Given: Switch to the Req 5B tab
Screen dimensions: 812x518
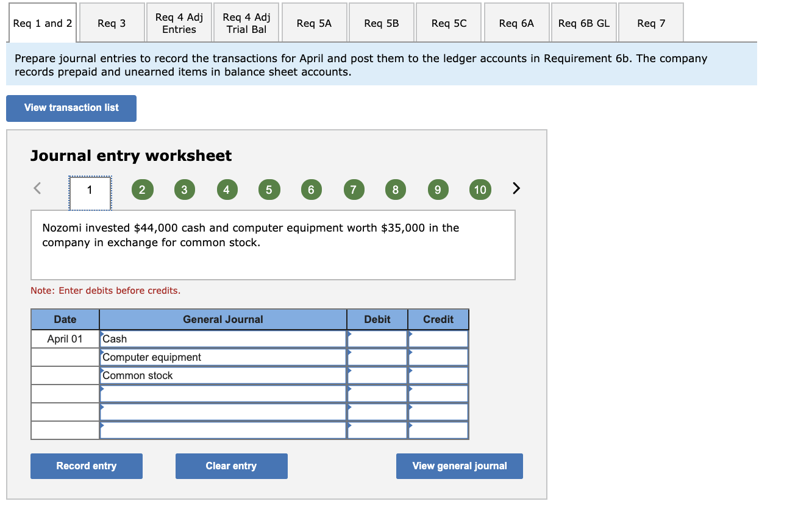Looking at the screenshot, I should coord(382,23).
